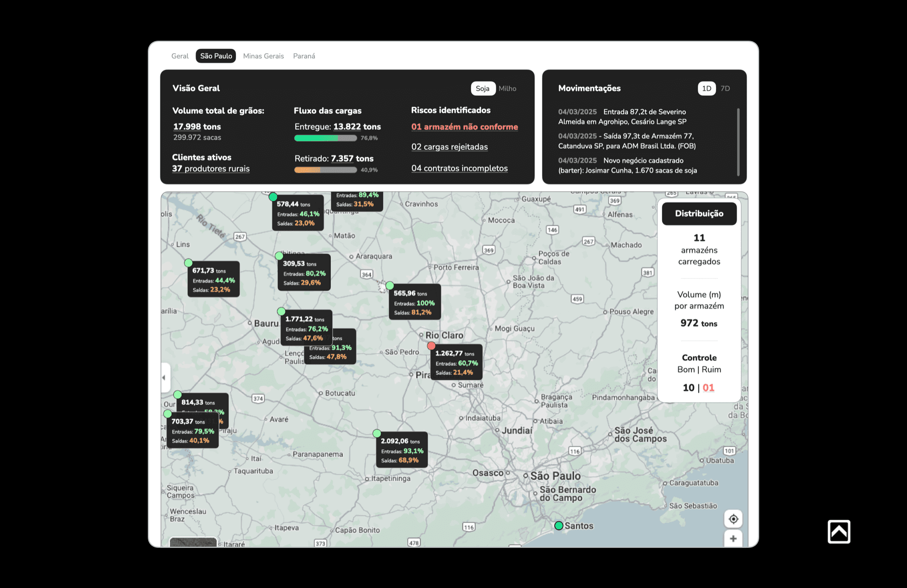Open the '01 armazém não conforme' alert link
Screen dimensions: 907x588
coord(464,127)
